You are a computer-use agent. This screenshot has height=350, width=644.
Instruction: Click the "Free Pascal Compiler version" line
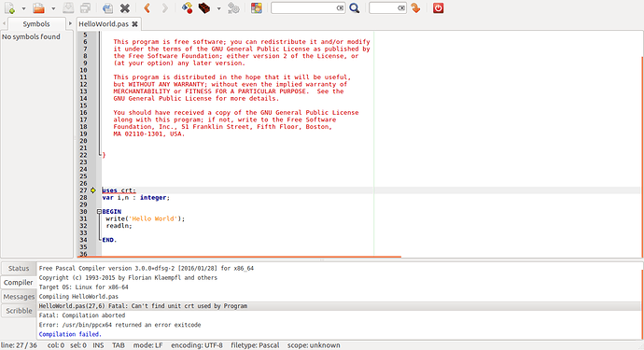[147, 268]
